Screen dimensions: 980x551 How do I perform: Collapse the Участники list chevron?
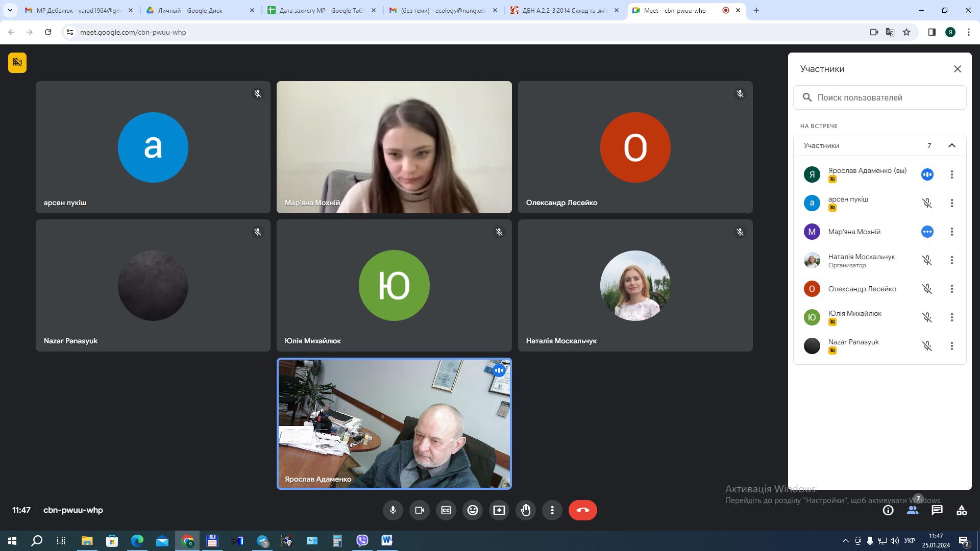pyautogui.click(x=951, y=145)
